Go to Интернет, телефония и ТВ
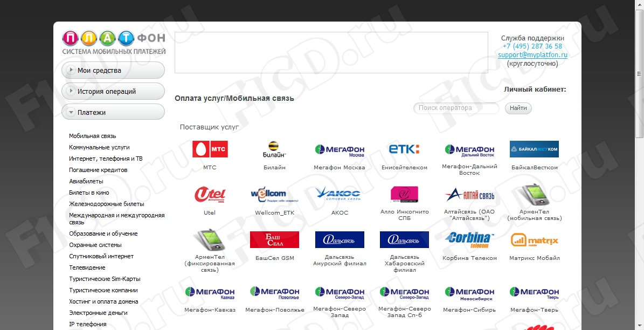 coord(106,159)
